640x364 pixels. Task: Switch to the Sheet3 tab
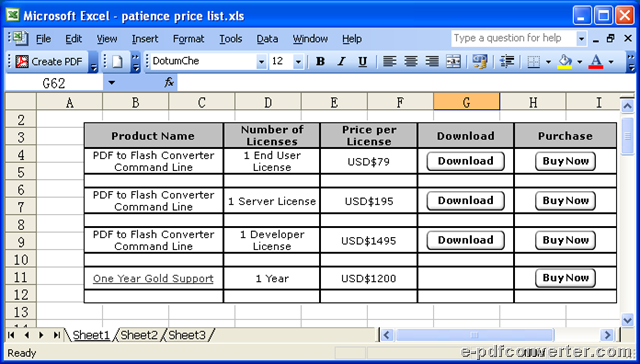click(x=187, y=335)
